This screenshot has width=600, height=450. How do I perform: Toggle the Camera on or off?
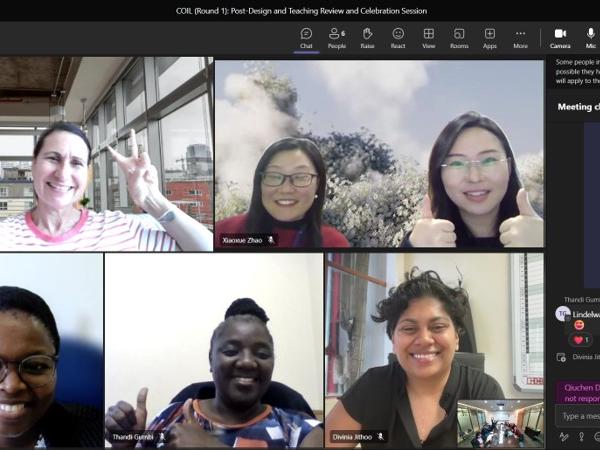pyautogui.click(x=560, y=38)
